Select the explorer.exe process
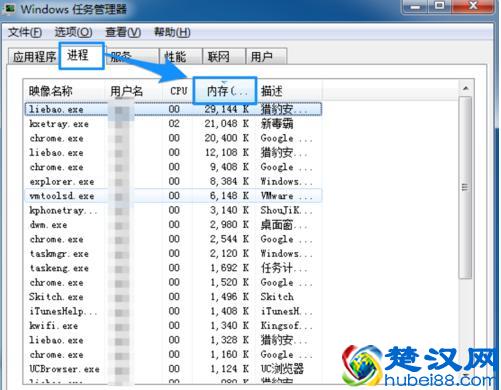The image size is (501, 390). click(173, 181)
